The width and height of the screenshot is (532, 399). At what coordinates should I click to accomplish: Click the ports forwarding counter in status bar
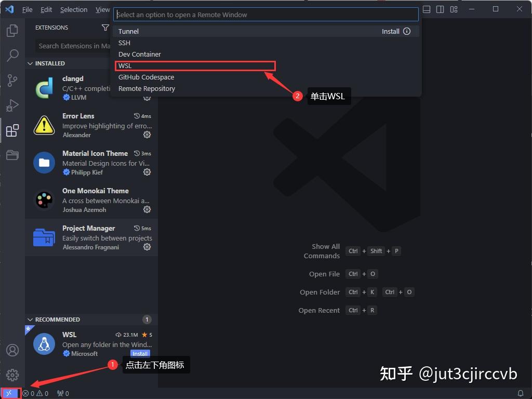pyautogui.click(x=61, y=393)
